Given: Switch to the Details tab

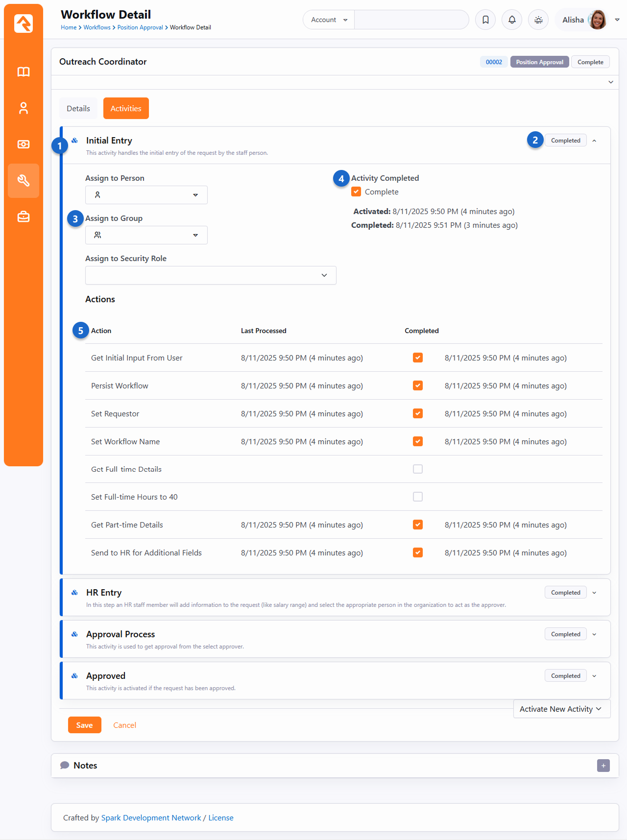Looking at the screenshot, I should pyautogui.click(x=78, y=109).
